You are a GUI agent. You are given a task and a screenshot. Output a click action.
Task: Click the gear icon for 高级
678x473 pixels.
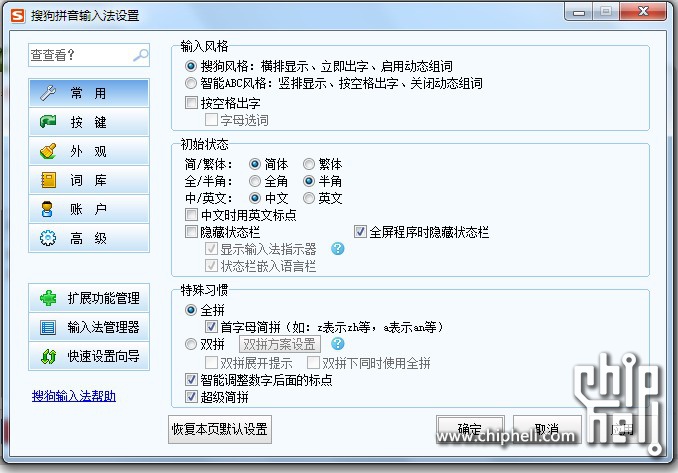tap(48, 238)
